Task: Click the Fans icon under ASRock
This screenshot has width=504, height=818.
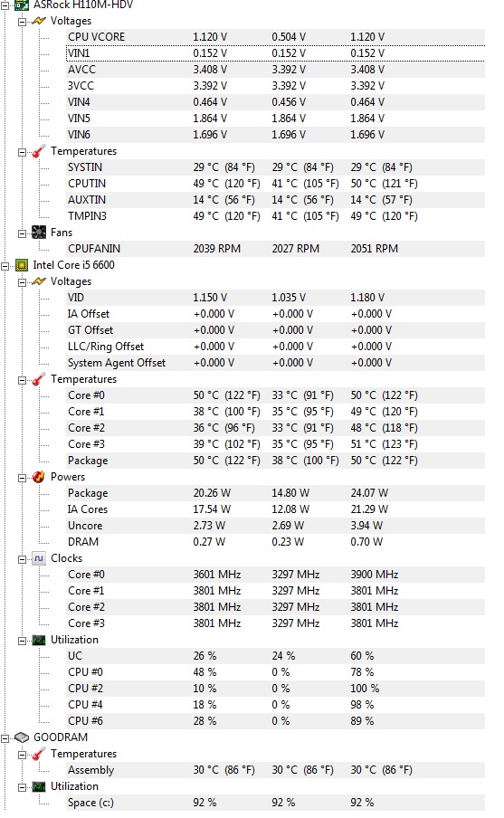Action: [x=39, y=233]
